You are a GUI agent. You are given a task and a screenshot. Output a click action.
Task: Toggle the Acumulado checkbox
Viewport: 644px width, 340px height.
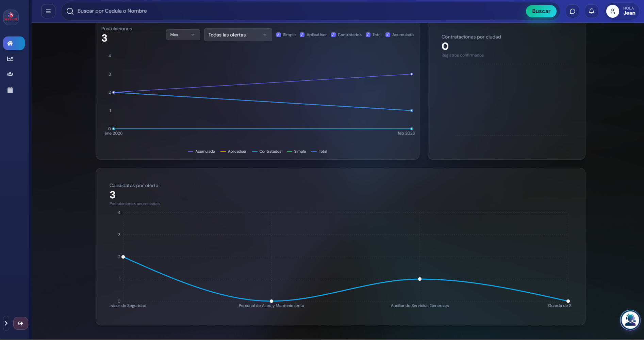(x=388, y=35)
